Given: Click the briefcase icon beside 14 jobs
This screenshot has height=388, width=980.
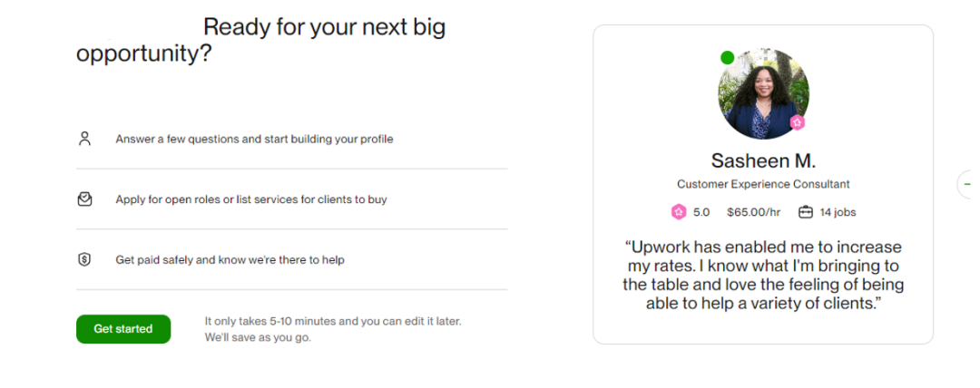Looking at the screenshot, I should (x=805, y=212).
